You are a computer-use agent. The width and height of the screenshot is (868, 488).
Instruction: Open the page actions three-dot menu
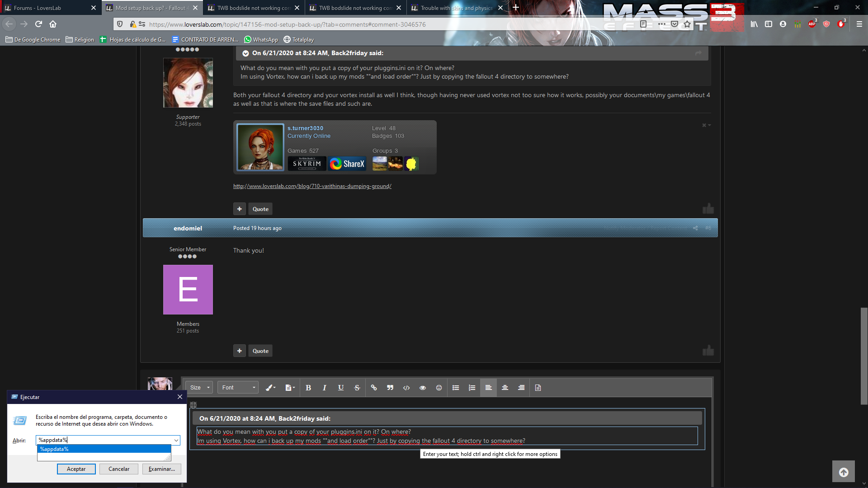point(661,24)
